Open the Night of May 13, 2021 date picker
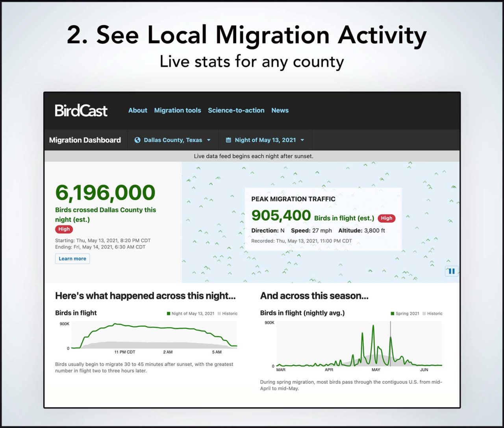 click(x=265, y=140)
